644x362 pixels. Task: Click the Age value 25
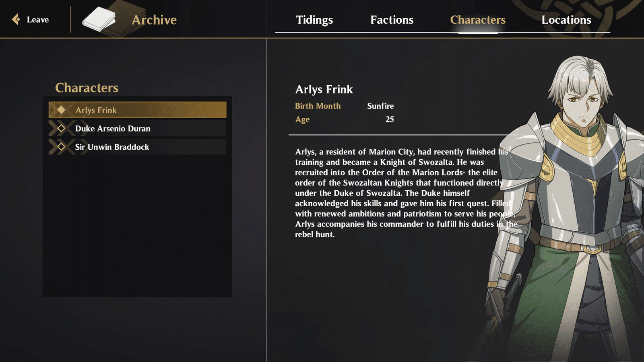point(390,119)
